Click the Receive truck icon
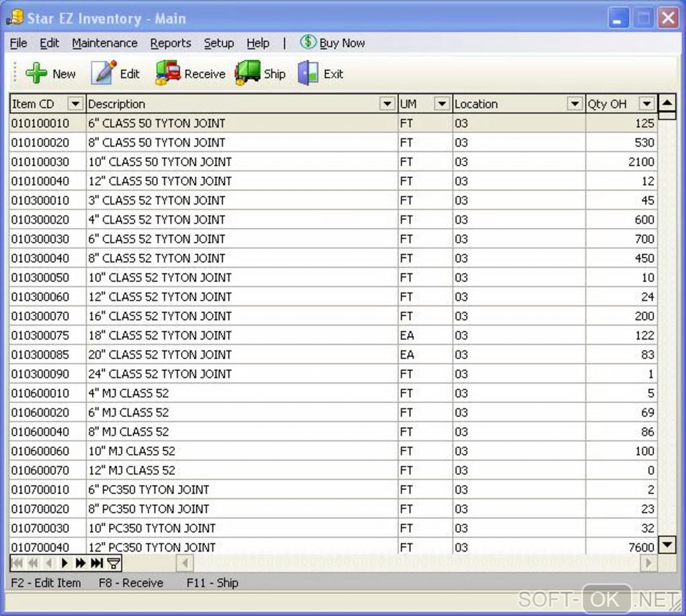Image resolution: width=686 pixels, height=616 pixels. coord(168,73)
